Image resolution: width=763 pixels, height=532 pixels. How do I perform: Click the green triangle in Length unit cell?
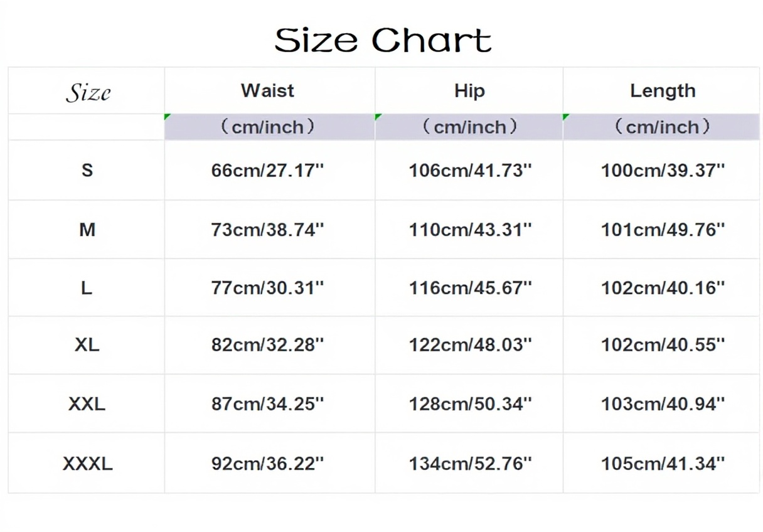pyautogui.click(x=565, y=117)
